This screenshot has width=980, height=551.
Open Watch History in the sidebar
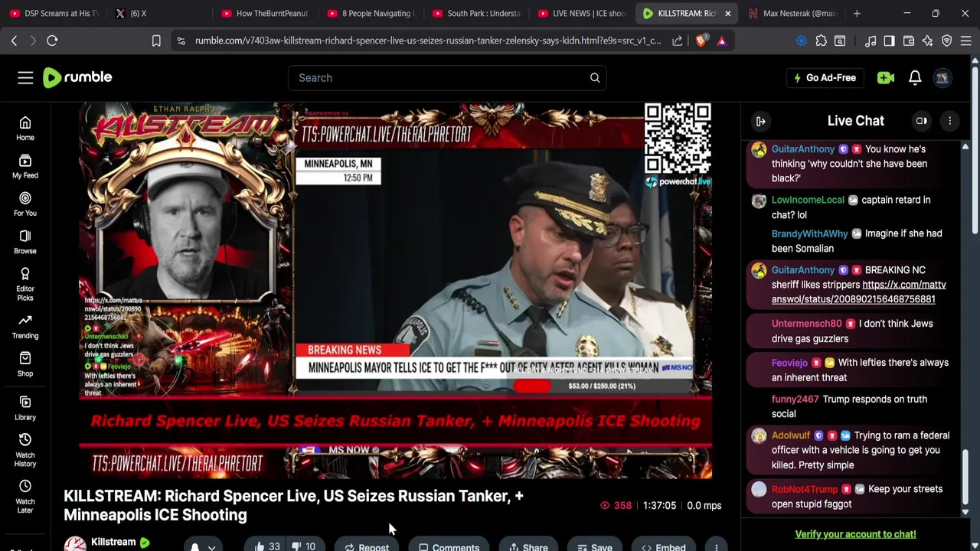(x=25, y=450)
